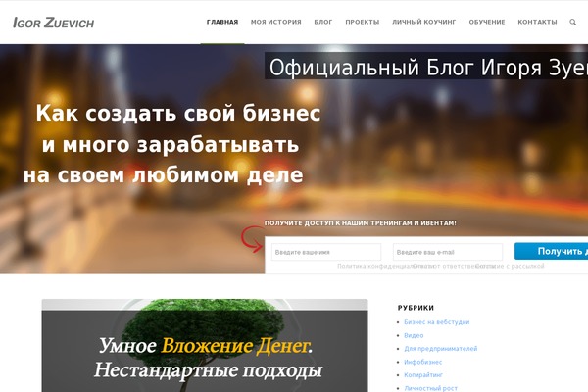Open the Согласие с рассылкой link
Screen dimensions: 588x392
tap(510, 266)
